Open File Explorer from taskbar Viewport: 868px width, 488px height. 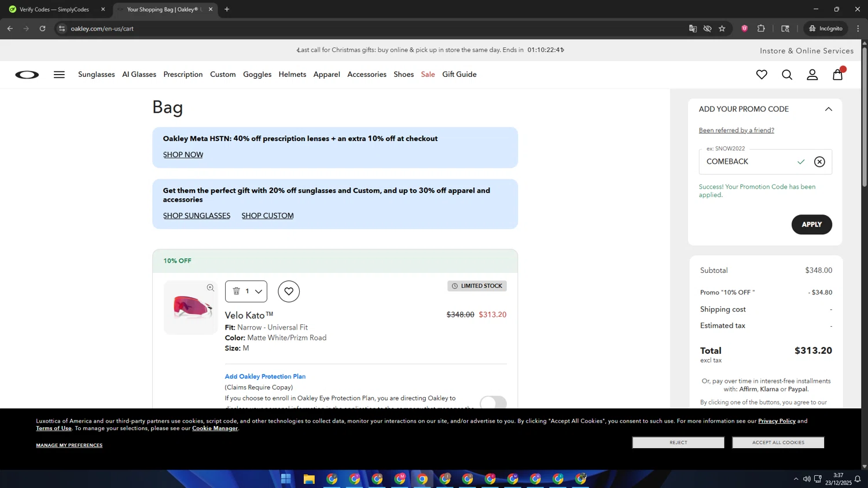309,479
